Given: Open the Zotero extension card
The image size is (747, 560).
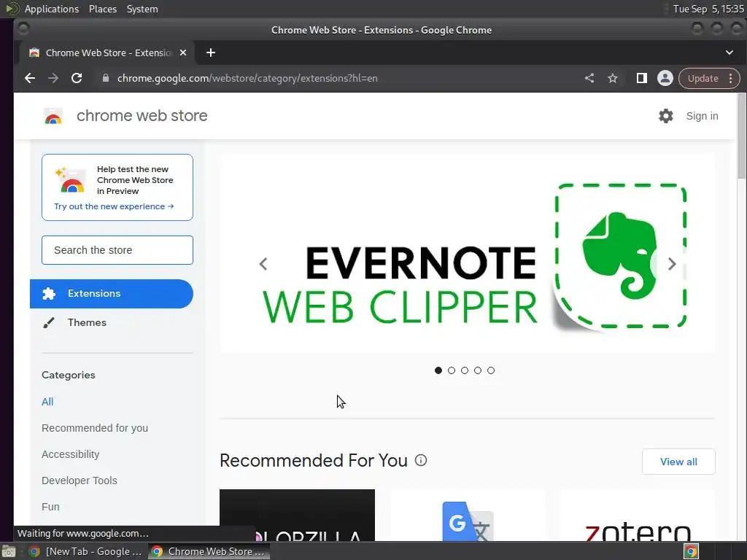Looking at the screenshot, I should click(x=638, y=516).
